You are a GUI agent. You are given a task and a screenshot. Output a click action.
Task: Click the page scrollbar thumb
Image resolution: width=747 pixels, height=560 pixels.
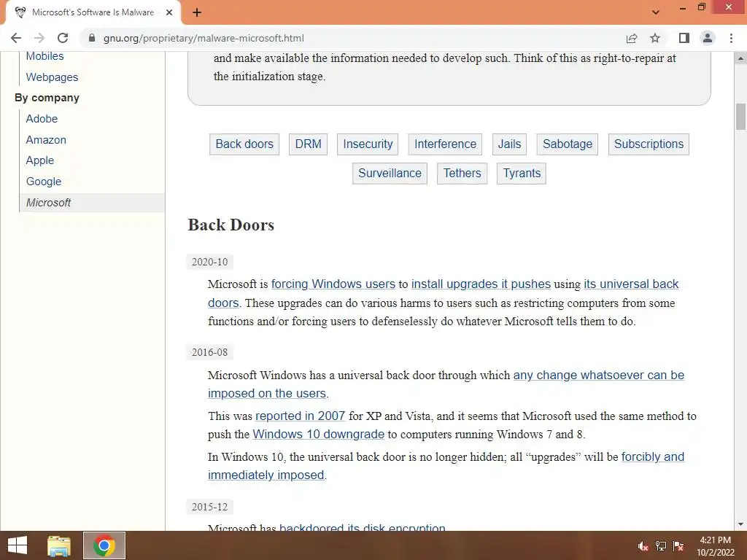coord(740,116)
